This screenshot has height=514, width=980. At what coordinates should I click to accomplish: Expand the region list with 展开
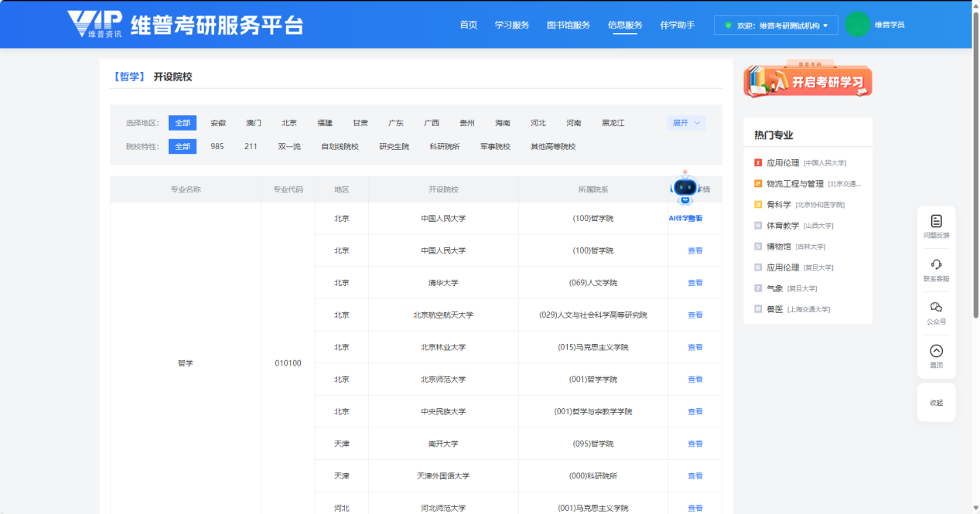686,123
